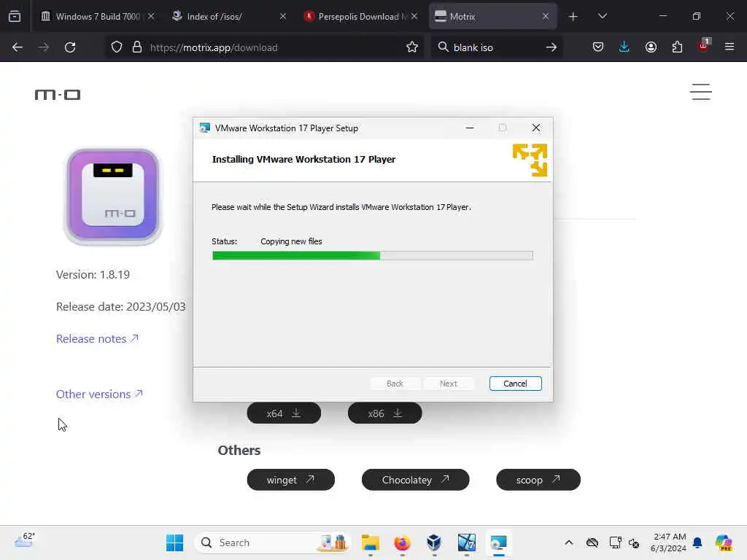Open the scoop install option
The height and width of the screenshot is (560, 747).
[538, 480]
